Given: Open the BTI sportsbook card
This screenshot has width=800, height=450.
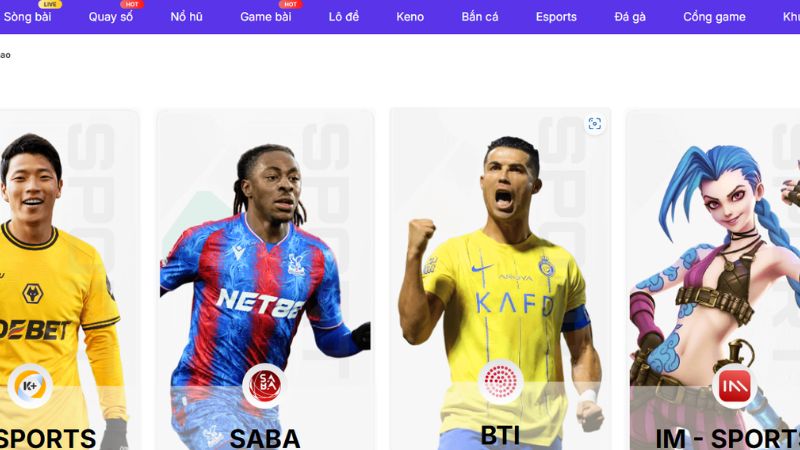Looking at the screenshot, I should point(501,279).
